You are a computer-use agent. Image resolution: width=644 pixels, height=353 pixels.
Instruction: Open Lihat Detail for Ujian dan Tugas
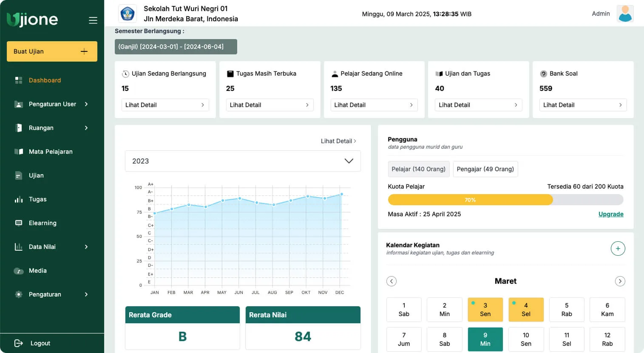click(x=478, y=105)
